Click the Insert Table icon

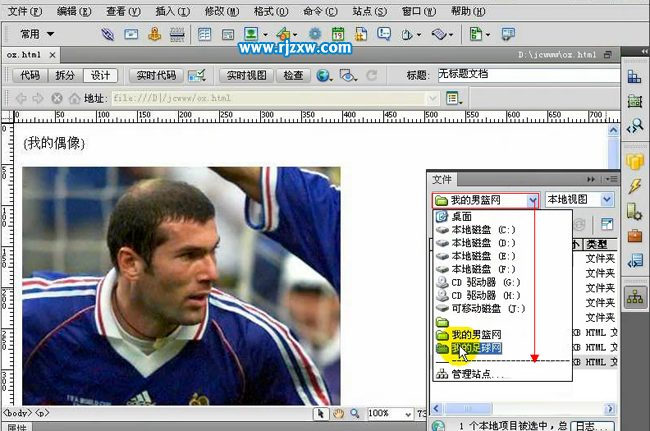click(x=204, y=34)
